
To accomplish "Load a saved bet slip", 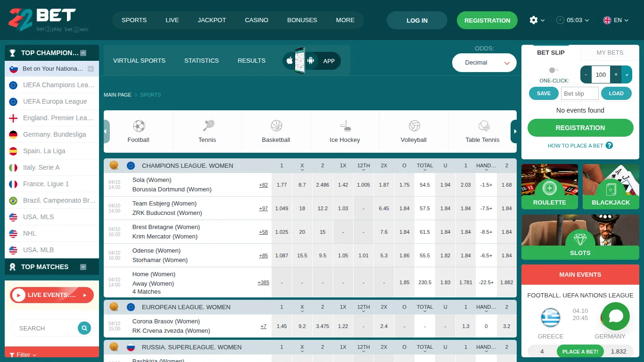I will [616, 93].
